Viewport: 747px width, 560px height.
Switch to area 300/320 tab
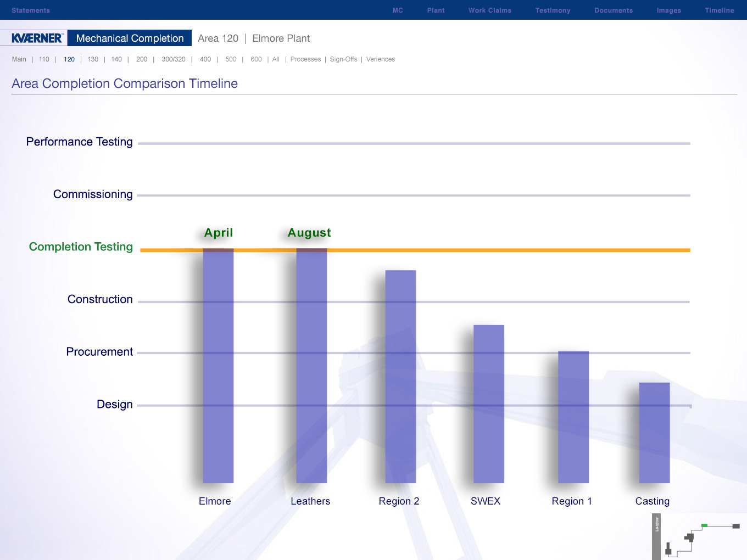coord(173,59)
